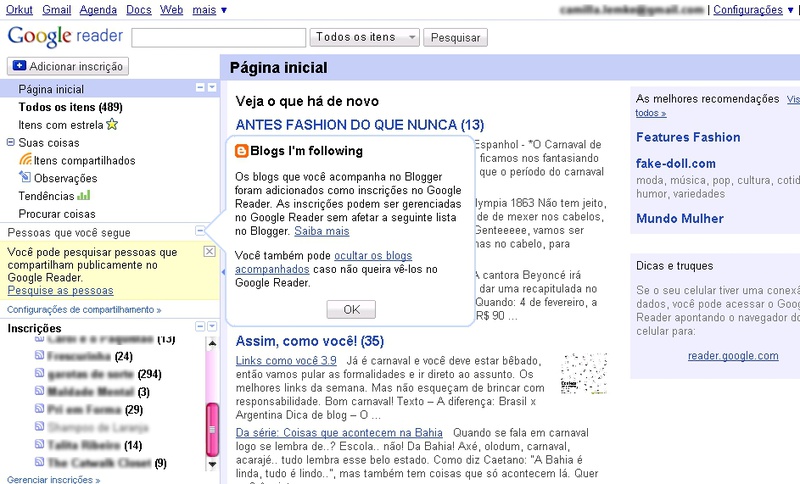Click the subscriptions scrollbar down arrow

[x=212, y=464]
